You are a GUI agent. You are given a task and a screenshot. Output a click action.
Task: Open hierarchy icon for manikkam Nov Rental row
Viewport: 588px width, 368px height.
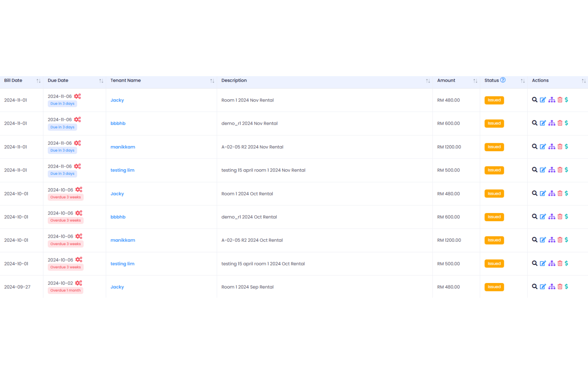pos(552,147)
